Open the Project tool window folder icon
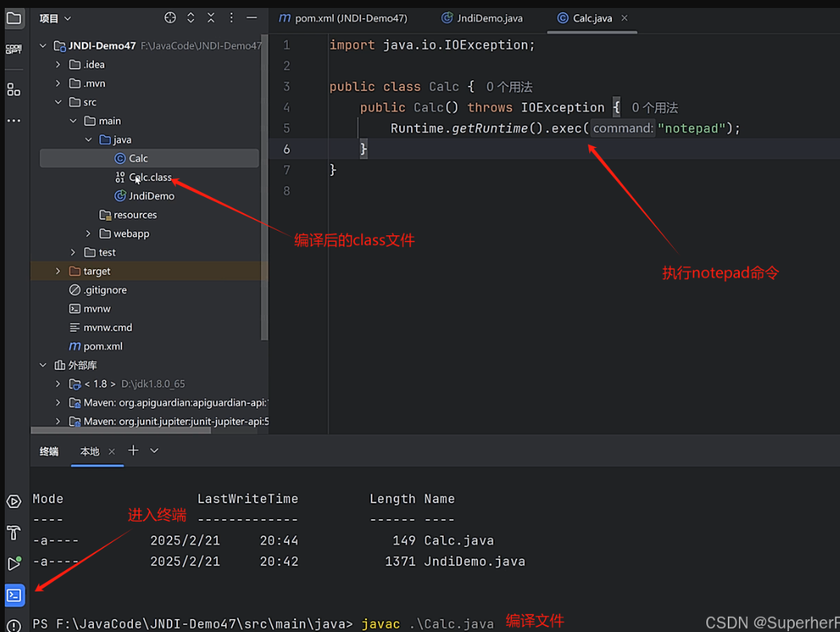Image resolution: width=840 pixels, height=632 pixels. tap(14, 19)
